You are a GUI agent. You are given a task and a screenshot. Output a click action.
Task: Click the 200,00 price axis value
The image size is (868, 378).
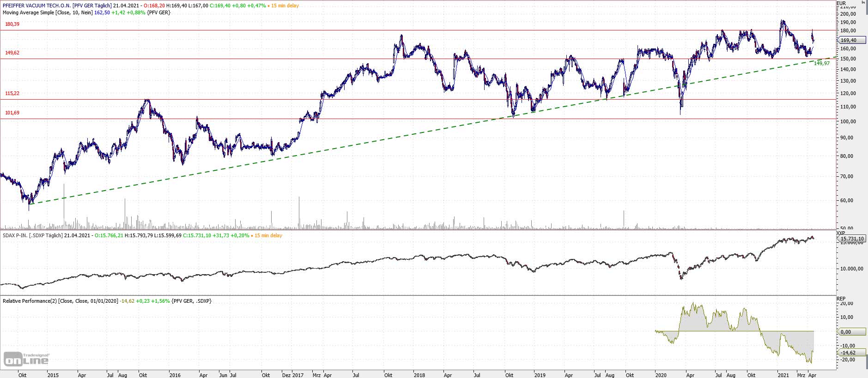[x=848, y=14]
